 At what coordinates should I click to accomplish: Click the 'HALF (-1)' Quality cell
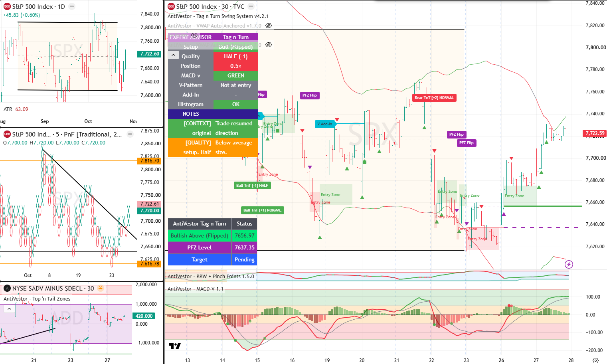[236, 56]
